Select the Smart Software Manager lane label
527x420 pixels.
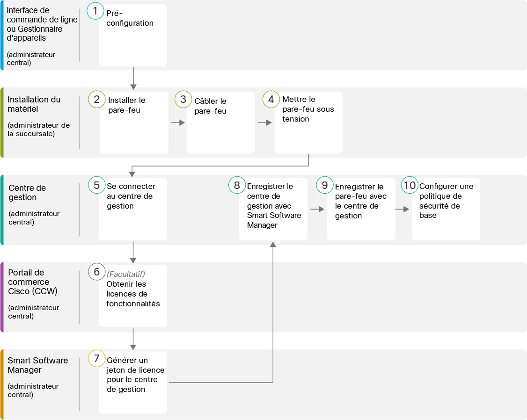click(37, 365)
